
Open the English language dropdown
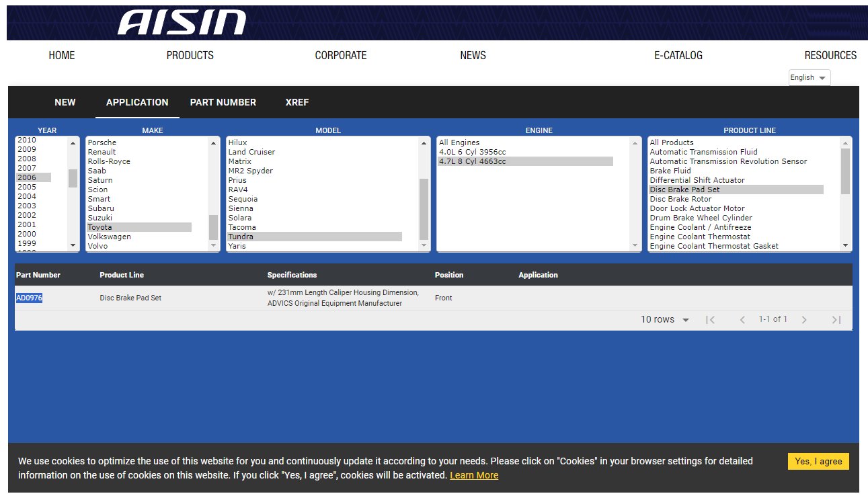pyautogui.click(x=810, y=77)
